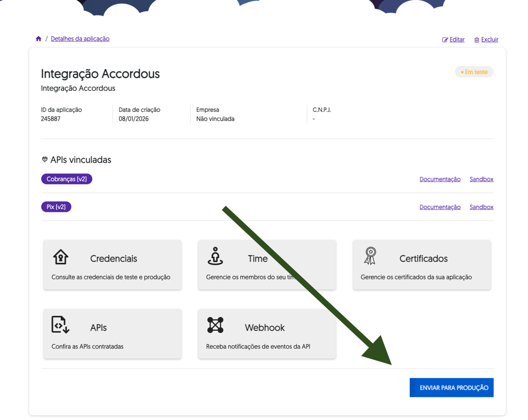This screenshot has height=420, width=528.
Task: Click the Credenciais house-lock icon
Action: point(61,257)
